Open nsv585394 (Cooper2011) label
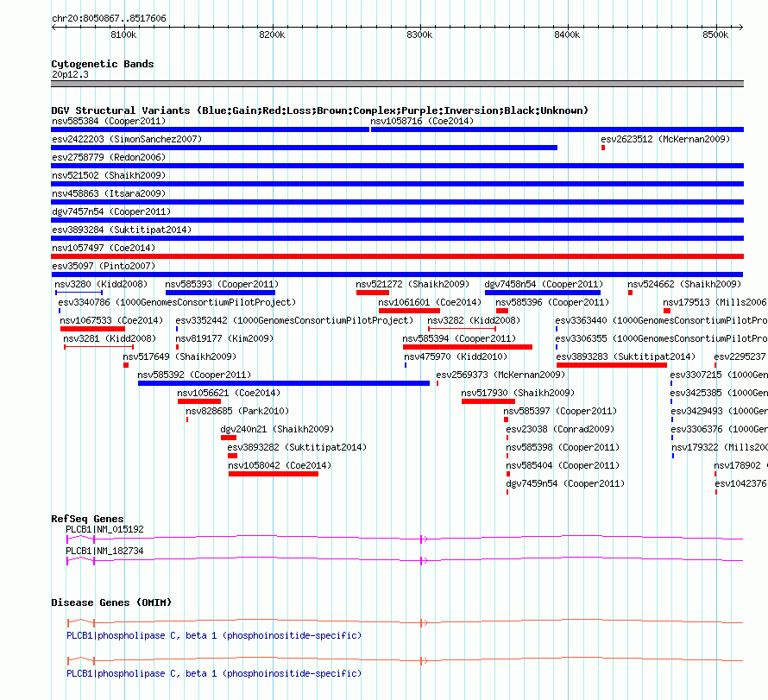Image resolution: width=768 pixels, height=700 pixels. [x=459, y=338]
